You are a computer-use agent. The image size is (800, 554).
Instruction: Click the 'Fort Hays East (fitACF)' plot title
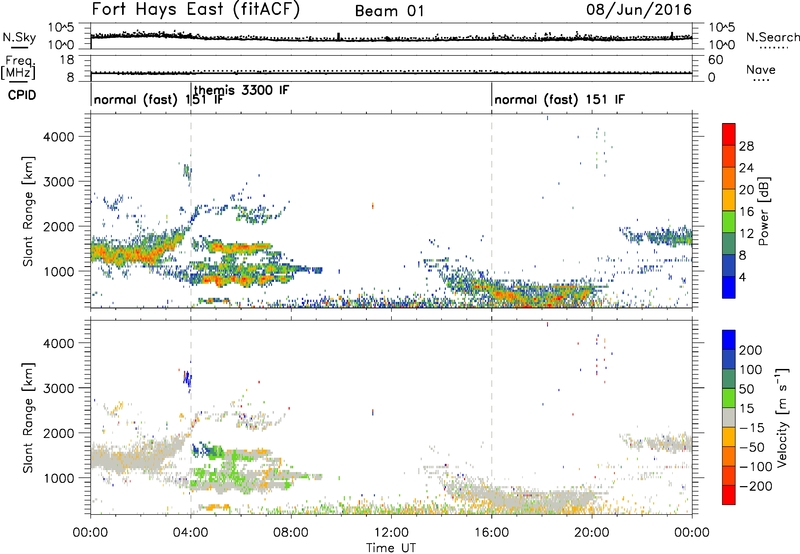coord(196,10)
